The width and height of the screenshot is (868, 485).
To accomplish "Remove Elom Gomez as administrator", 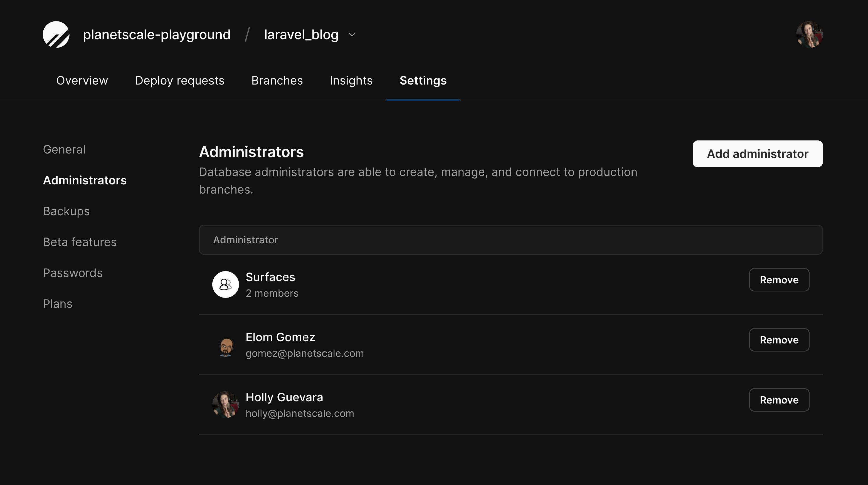I will [x=779, y=340].
